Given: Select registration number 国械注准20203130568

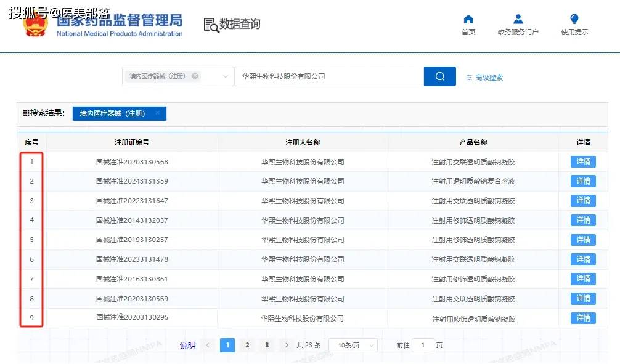Looking at the screenshot, I should (132, 162).
